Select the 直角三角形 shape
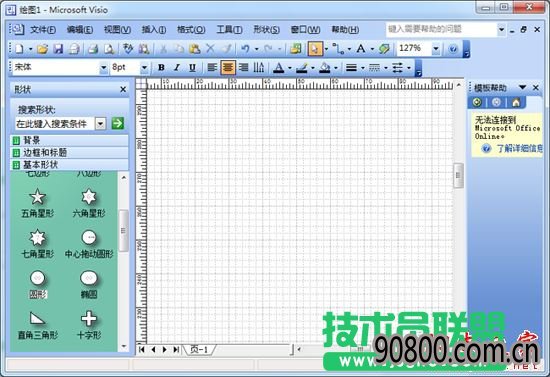The image size is (550, 377). (x=38, y=325)
